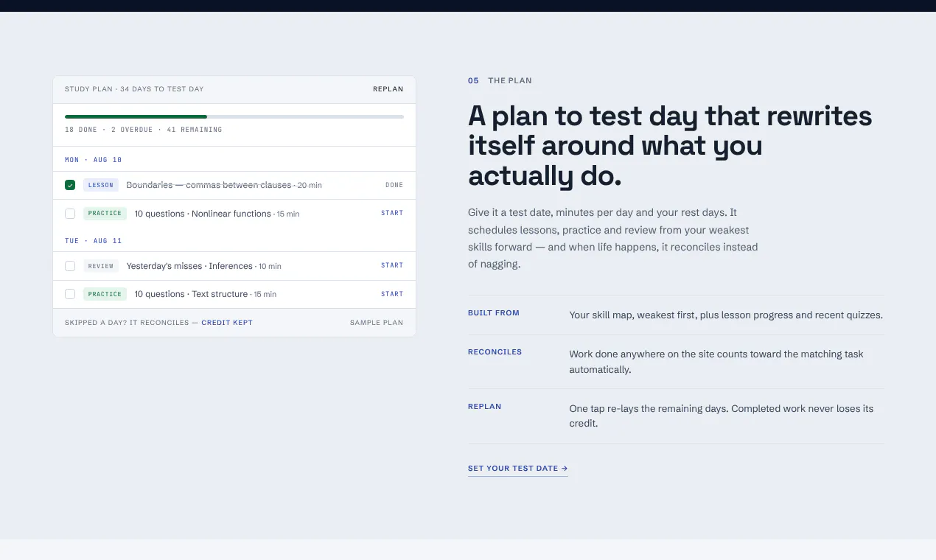Click the 'Your skill map, weakest first' description

pyautogui.click(x=726, y=315)
